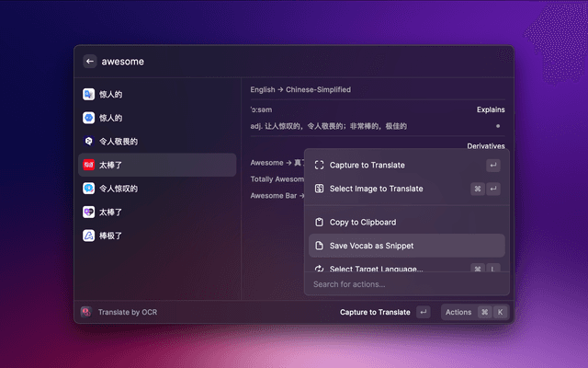Click the Translate by OCR extension icon

click(85, 312)
